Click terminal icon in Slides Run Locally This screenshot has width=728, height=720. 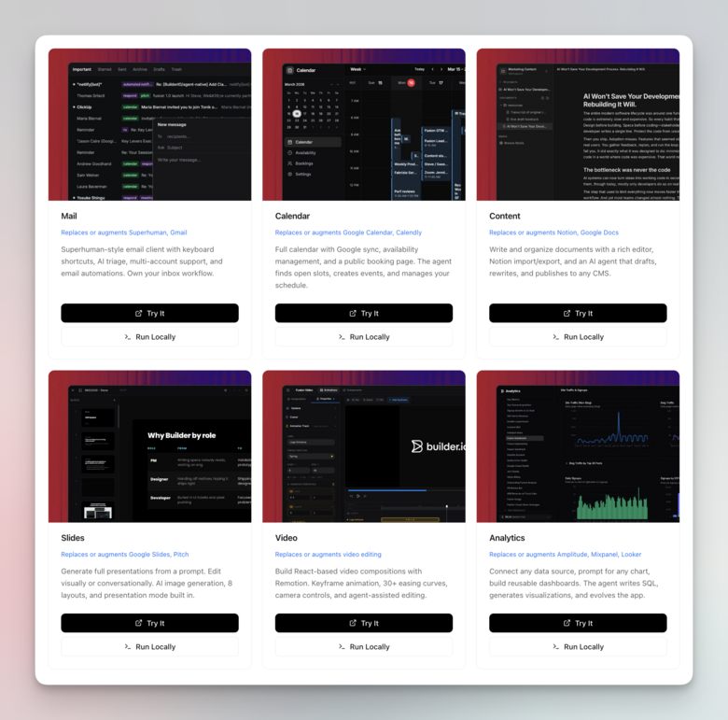pos(127,646)
